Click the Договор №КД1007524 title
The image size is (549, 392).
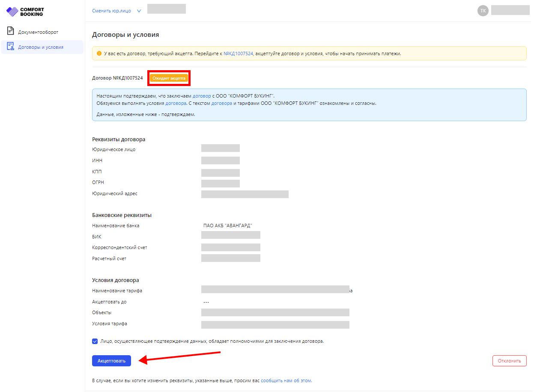tap(117, 78)
